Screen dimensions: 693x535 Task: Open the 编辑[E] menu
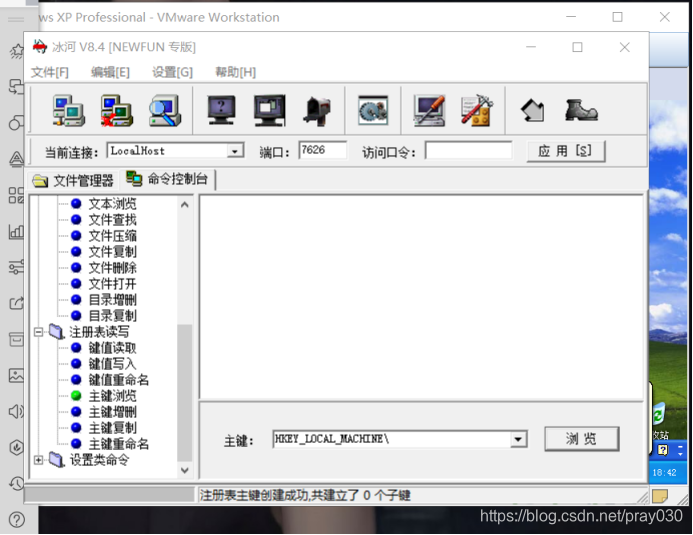point(110,72)
